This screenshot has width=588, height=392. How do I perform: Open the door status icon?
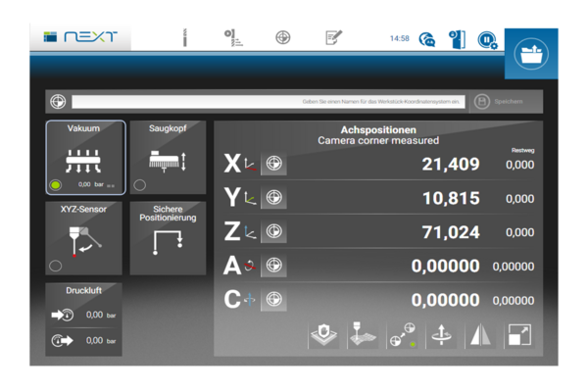pos(457,39)
